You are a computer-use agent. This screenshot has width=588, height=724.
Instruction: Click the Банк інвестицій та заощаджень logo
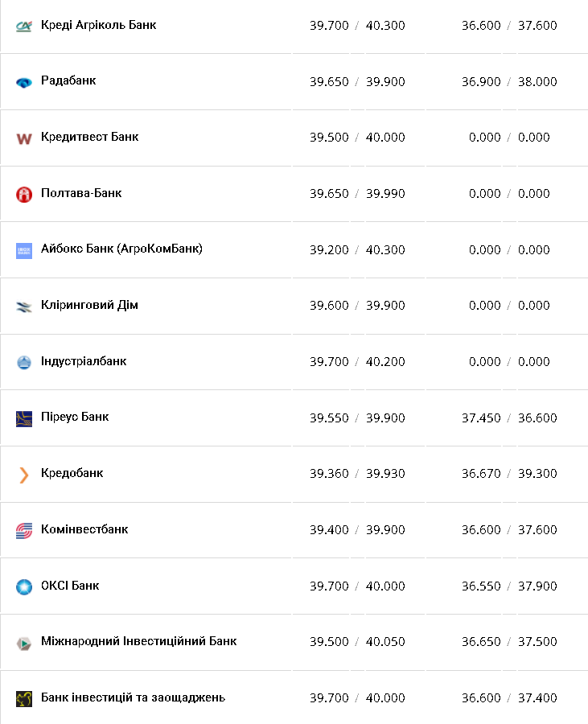[24, 698]
